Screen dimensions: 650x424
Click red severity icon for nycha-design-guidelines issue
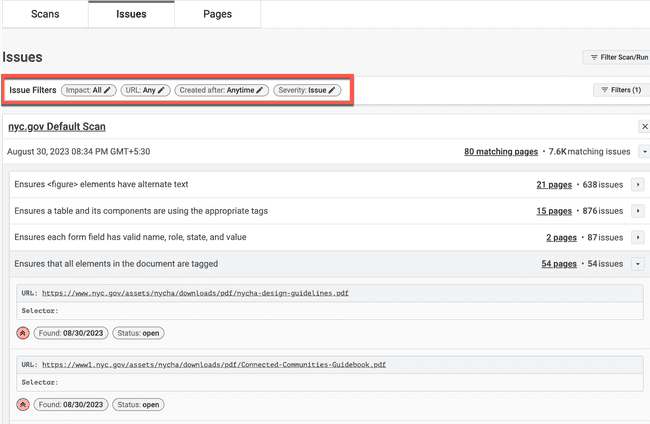[x=22, y=333]
